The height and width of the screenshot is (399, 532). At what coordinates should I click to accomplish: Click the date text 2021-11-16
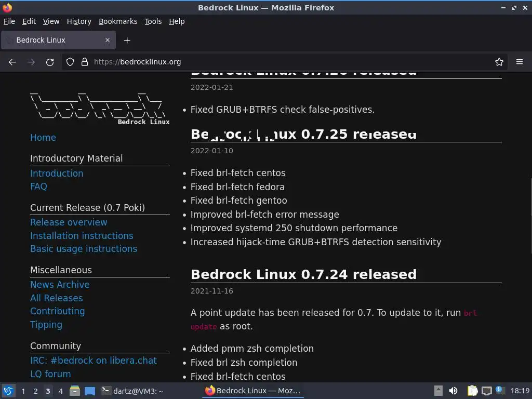click(x=212, y=291)
